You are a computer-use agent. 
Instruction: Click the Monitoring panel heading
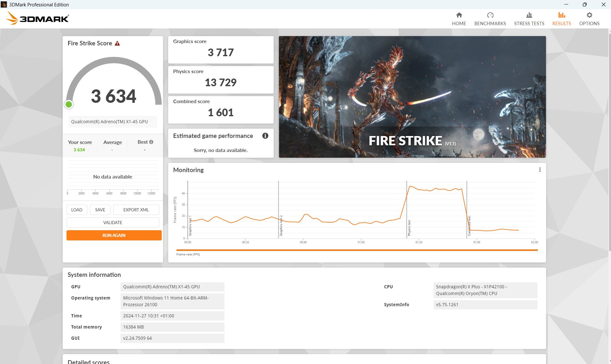click(188, 170)
